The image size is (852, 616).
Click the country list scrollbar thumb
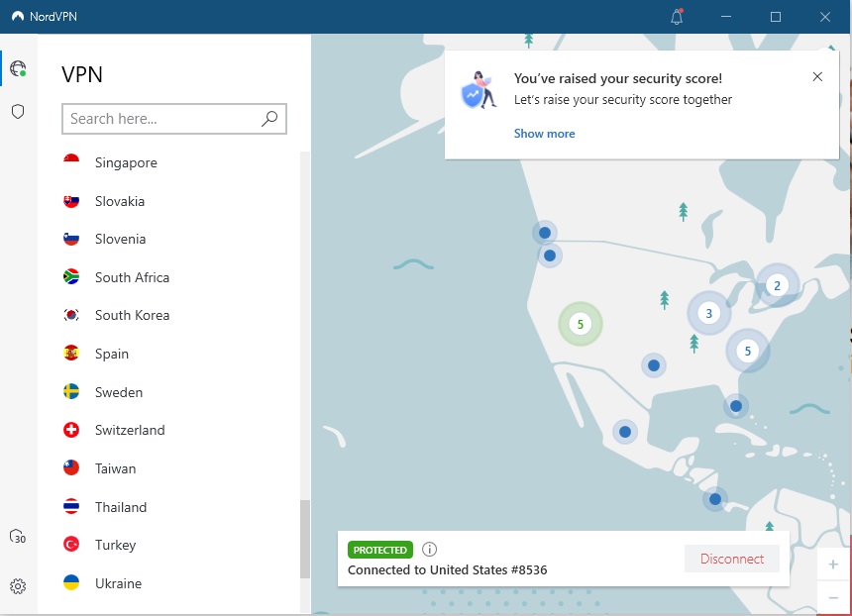pos(305,540)
